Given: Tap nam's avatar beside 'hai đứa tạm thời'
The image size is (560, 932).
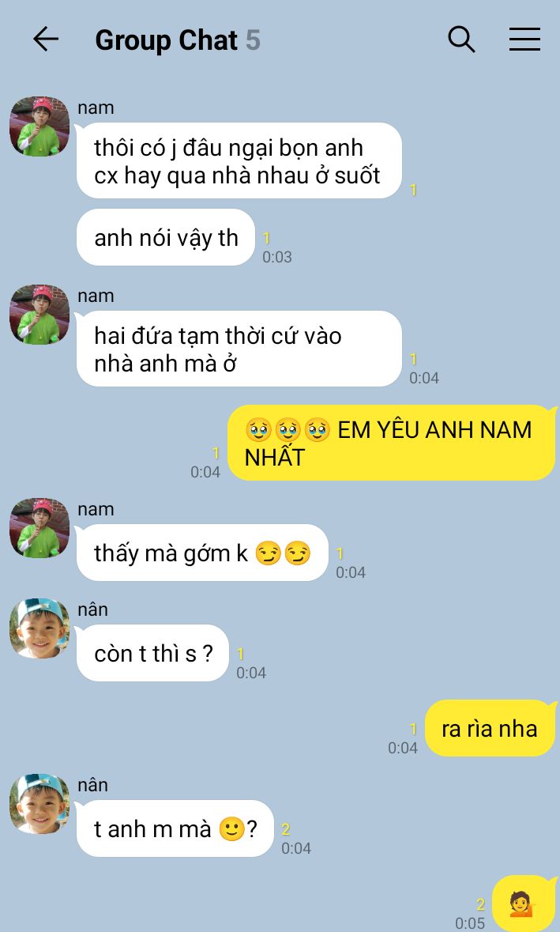Looking at the screenshot, I should point(39,315).
